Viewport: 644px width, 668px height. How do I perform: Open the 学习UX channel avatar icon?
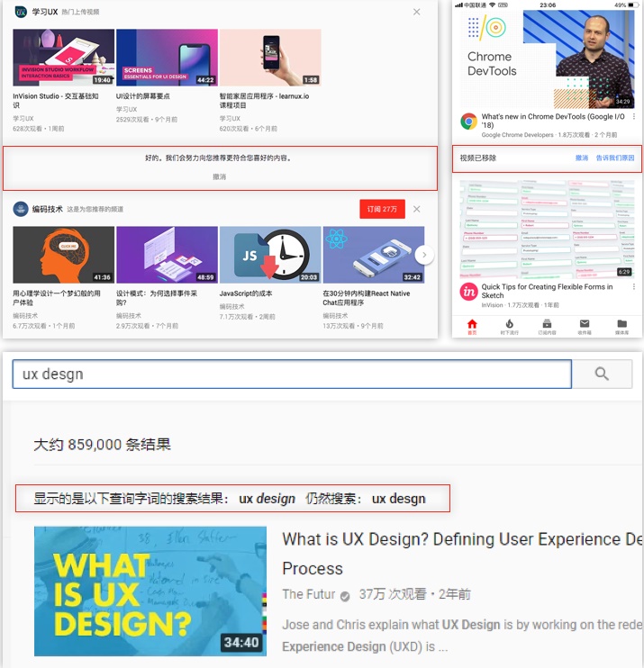21,12
